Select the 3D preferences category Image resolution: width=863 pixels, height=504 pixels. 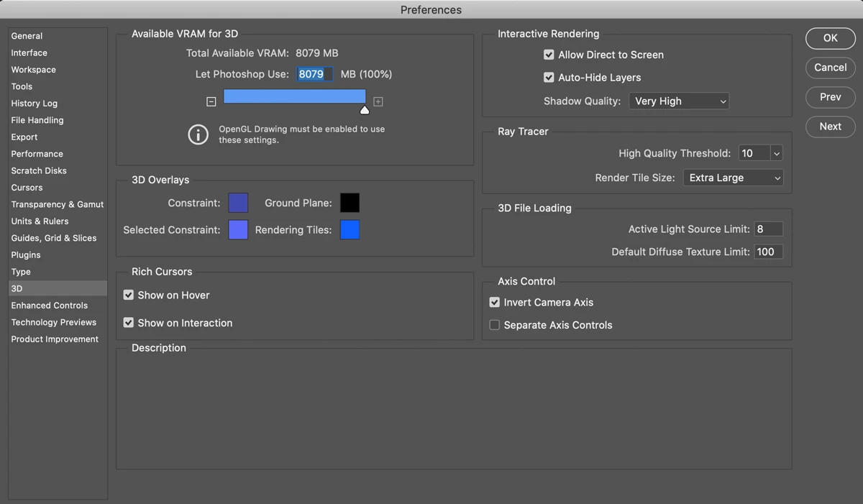click(x=58, y=288)
